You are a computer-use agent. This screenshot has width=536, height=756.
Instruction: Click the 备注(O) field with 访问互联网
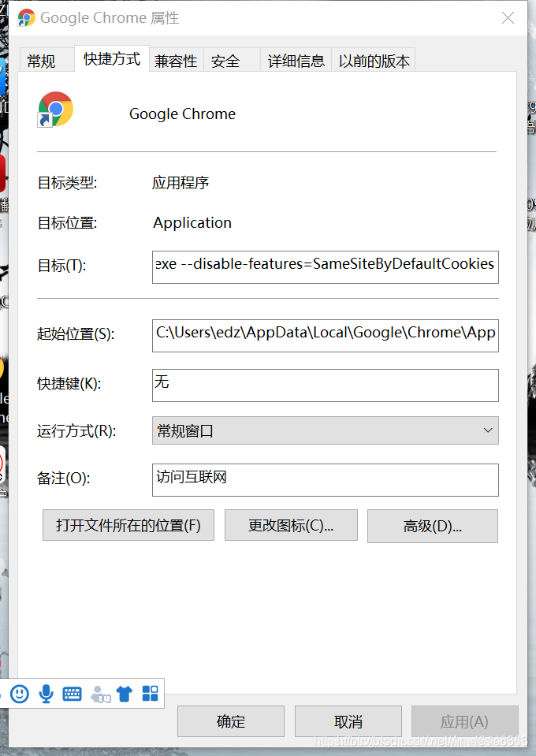tap(326, 480)
